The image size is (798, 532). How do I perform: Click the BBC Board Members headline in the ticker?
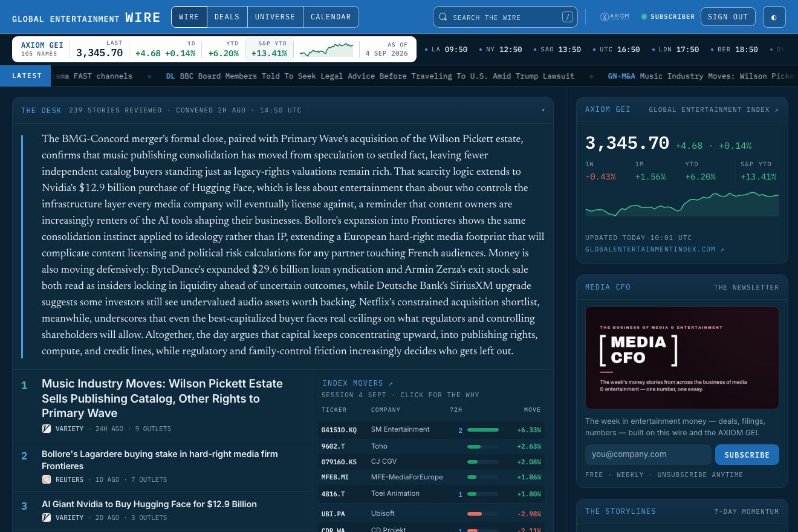[x=370, y=76]
